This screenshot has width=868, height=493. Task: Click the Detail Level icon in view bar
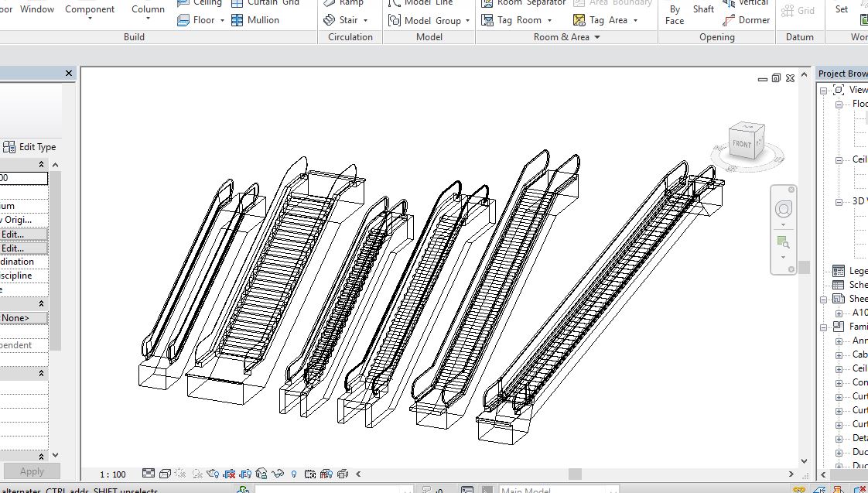[x=148, y=474]
